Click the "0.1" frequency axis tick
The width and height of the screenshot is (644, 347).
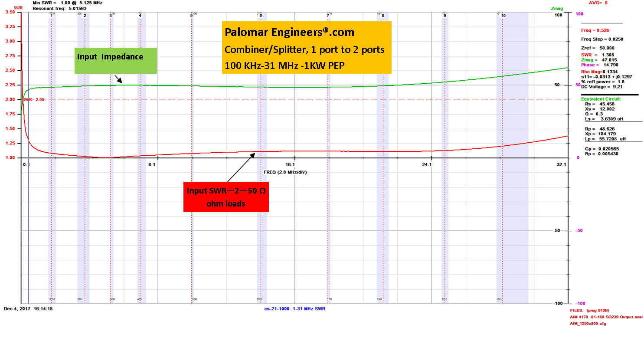[26, 165]
